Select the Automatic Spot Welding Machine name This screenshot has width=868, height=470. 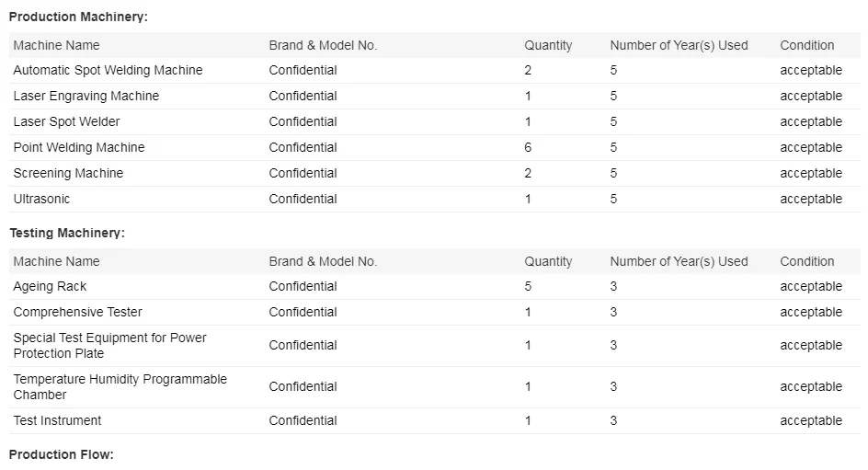[108, 71]
